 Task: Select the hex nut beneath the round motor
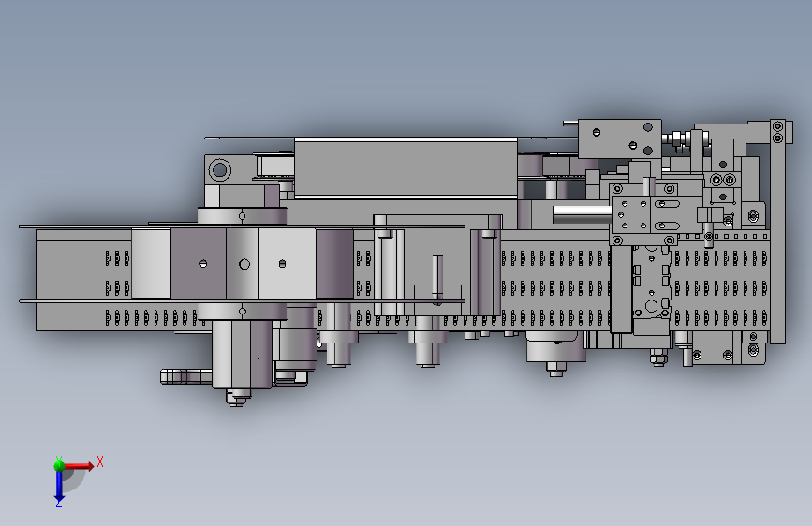point(556,368)
